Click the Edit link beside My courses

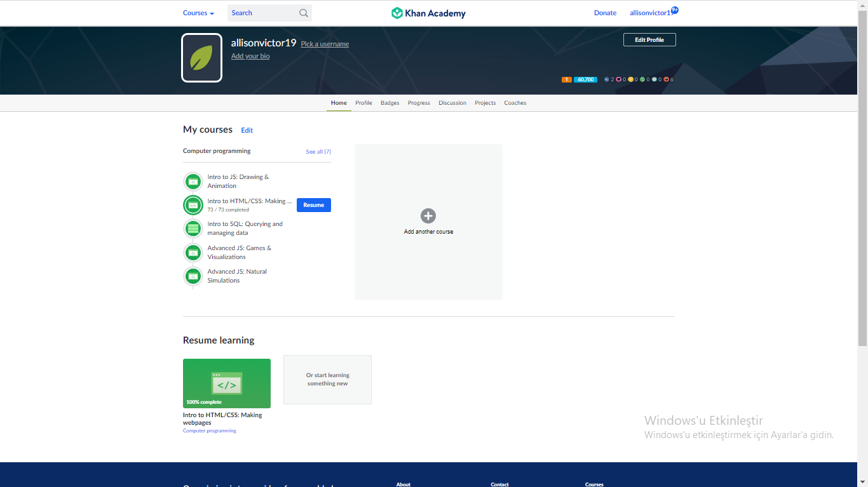point(247,130)
